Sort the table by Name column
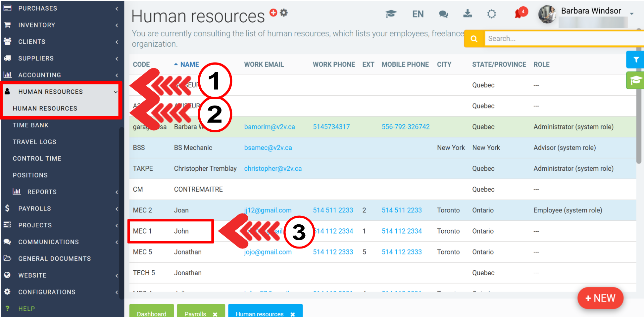Viewport: 644px width, 317px height. (189, 65)
